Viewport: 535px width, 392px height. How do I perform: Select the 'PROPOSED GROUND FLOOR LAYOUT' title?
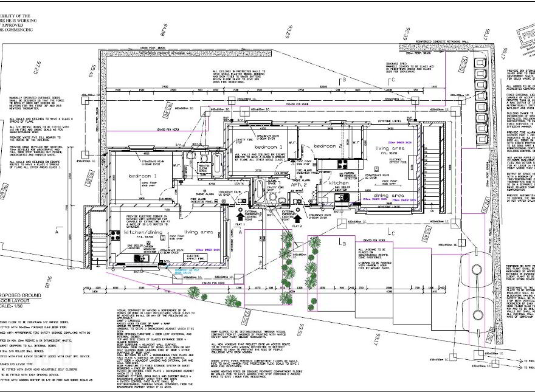tap(21, 298)
